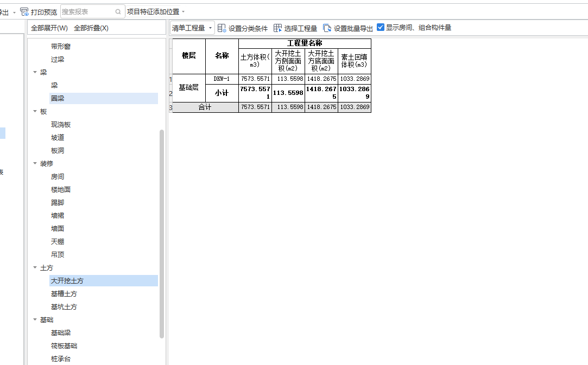The image size is (588, 365).
Task: Click 大开挖土方侧面面积(m2) column header
Action: click(x=288, y=61)
